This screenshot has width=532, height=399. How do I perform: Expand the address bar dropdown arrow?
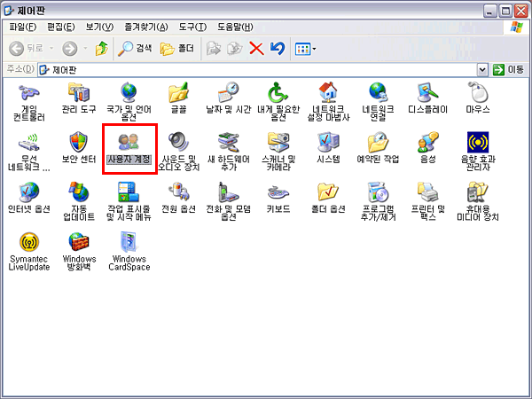point(482,69)
